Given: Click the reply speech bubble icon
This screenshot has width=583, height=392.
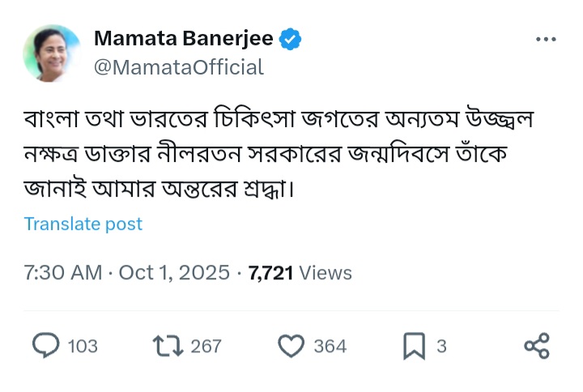Looking at the screenshot, I should pyautogui.click(x=45, y=346).
